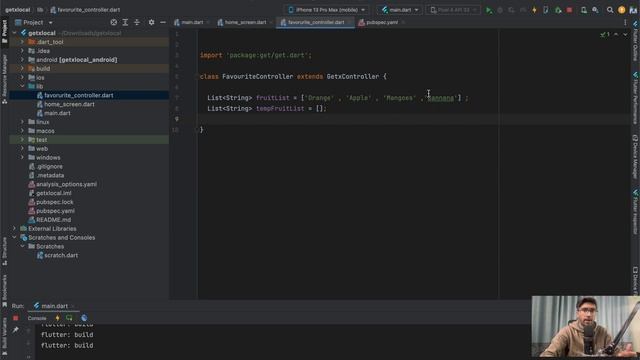Screen dimensions: 640x360
Task: Expand all items in the Project panel
Action: (125, 22)
